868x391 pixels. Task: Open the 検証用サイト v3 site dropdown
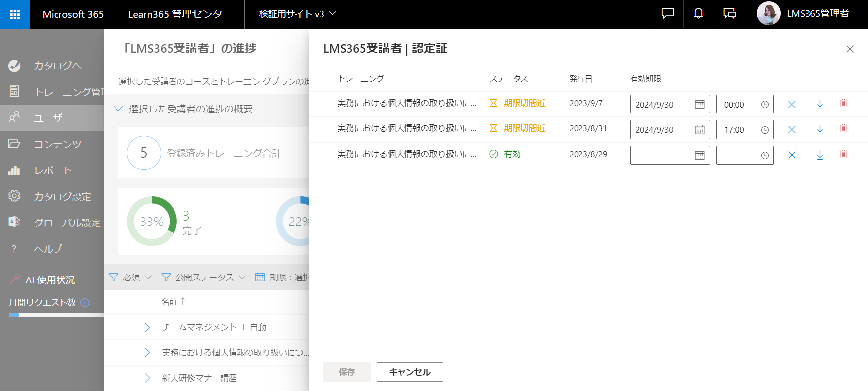coord(297,14)
